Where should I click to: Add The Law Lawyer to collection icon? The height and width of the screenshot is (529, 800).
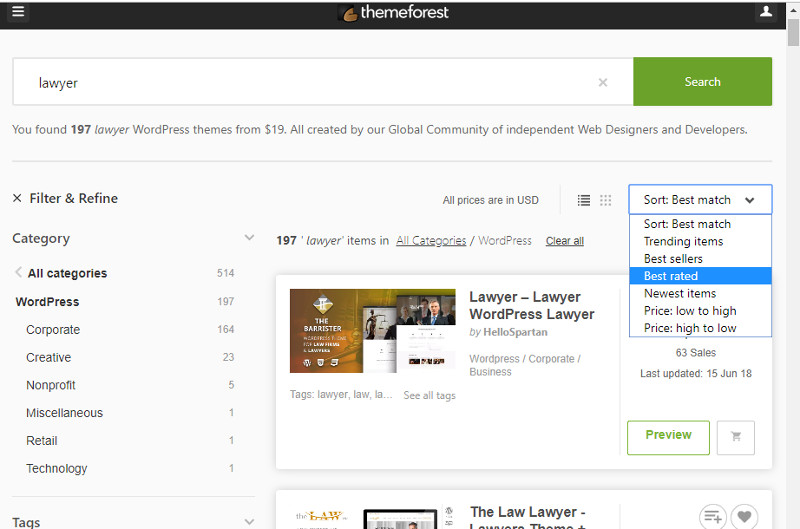coord(713,516)
